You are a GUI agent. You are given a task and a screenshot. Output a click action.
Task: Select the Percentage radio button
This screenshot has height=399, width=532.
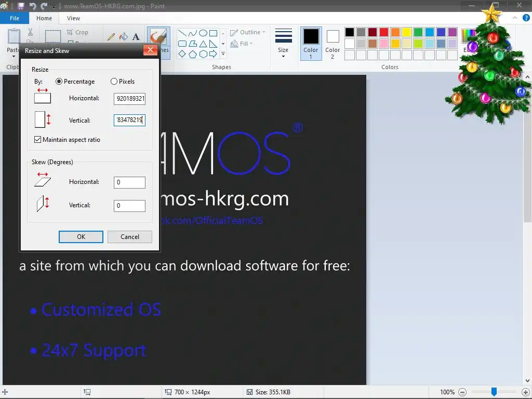(59, 82)
